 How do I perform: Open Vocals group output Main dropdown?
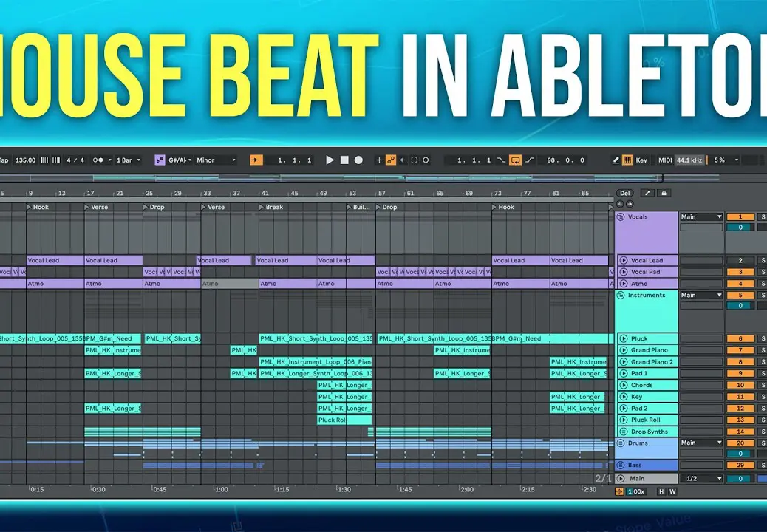click(701, 216)
